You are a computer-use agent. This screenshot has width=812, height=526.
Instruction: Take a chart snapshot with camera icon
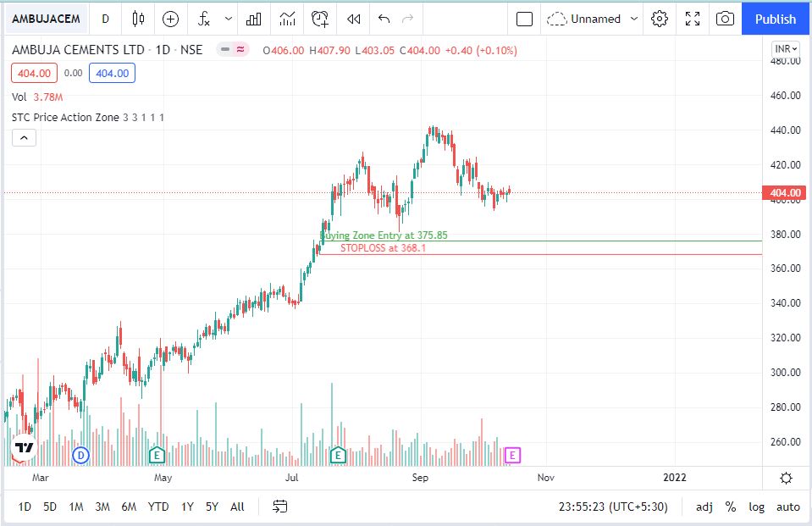[x=725, y=19]
